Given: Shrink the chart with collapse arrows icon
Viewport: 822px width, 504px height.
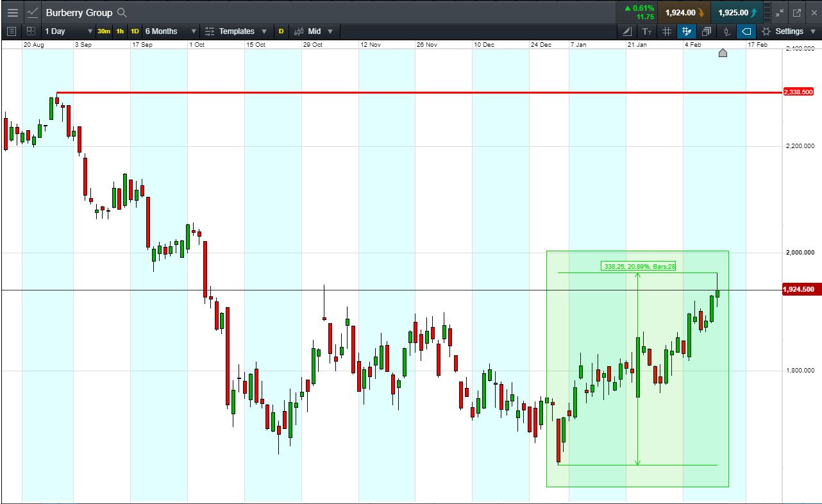Looking at the screenshot, I should pyautogui.click(x=779, y=12).
